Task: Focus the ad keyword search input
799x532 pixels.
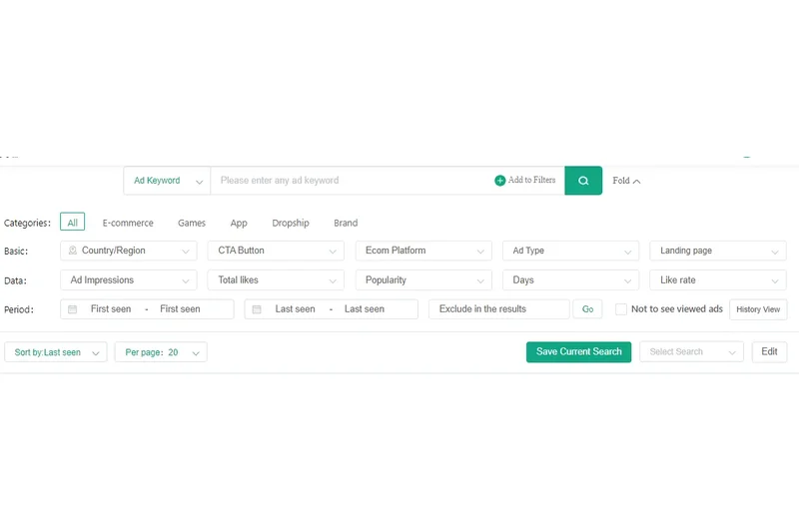Action: [x=350, y=181]
